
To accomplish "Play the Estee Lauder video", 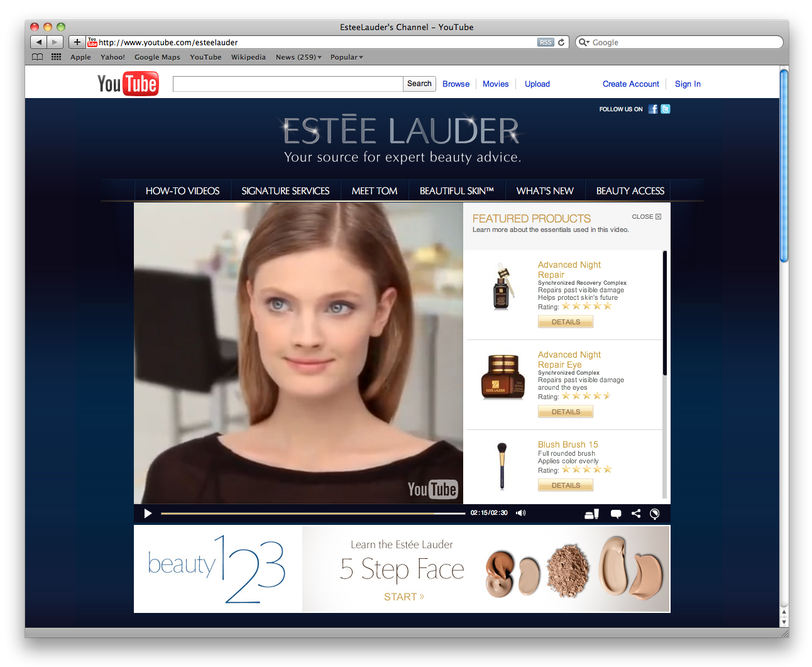I will 148,514.
